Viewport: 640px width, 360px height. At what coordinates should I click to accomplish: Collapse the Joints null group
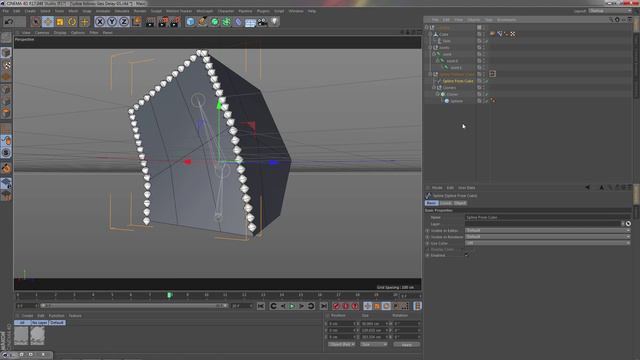pos(430,48)
